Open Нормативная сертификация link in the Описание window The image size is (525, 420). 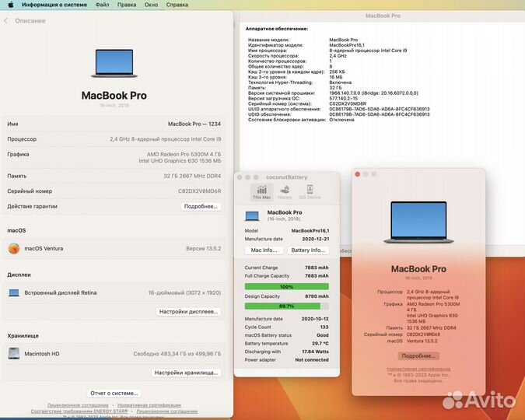click(149, 405)
